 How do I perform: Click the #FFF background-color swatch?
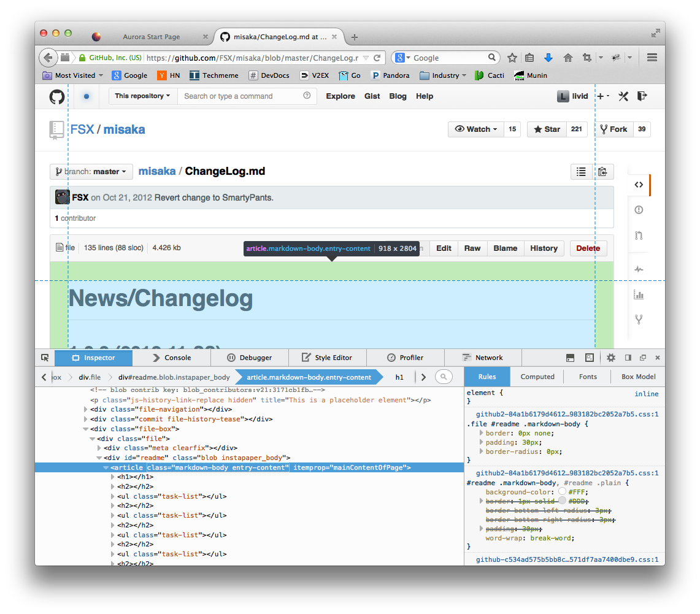pos(562,492)
